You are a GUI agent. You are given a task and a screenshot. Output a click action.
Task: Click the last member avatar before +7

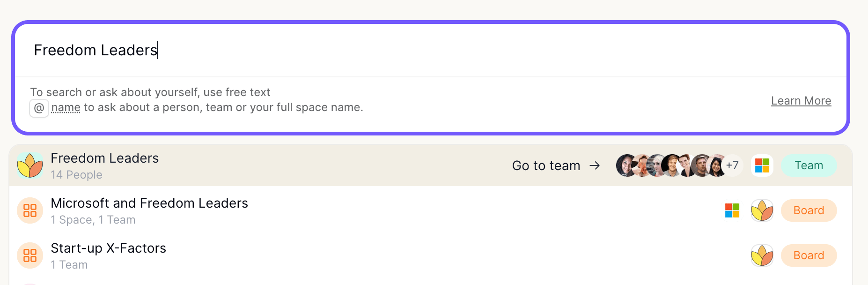716,165
